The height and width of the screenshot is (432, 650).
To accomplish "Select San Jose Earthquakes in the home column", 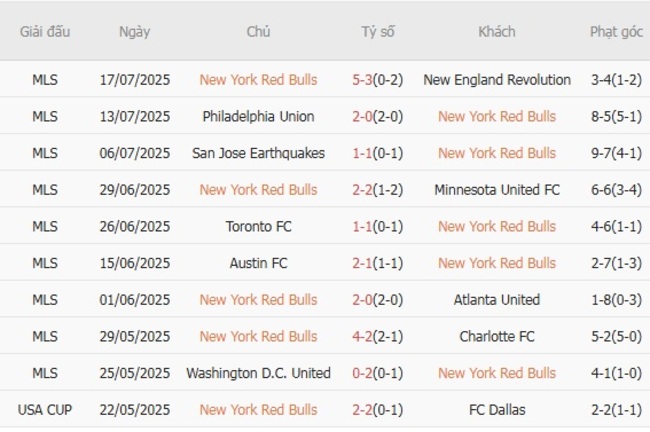I will [x=258, y=153].
